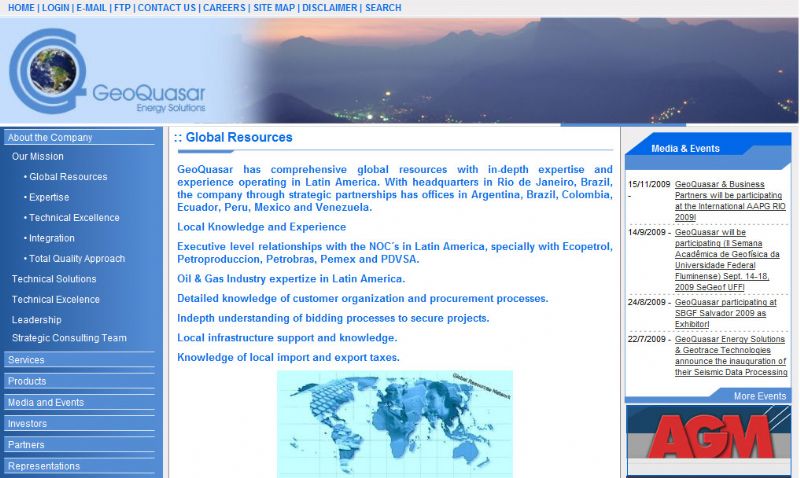Open the HOME link in top navigation

click(x=21, y=8)
